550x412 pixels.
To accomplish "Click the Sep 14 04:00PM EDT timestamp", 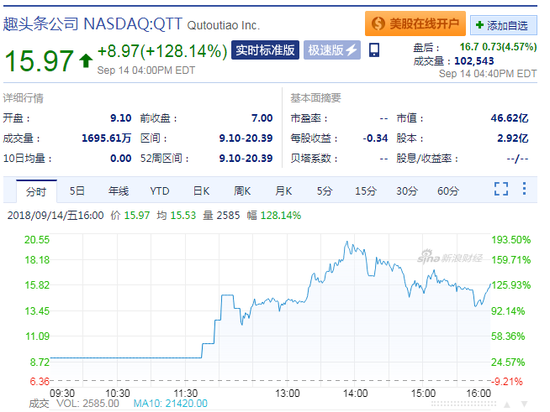I will click(x=146, y=70).
